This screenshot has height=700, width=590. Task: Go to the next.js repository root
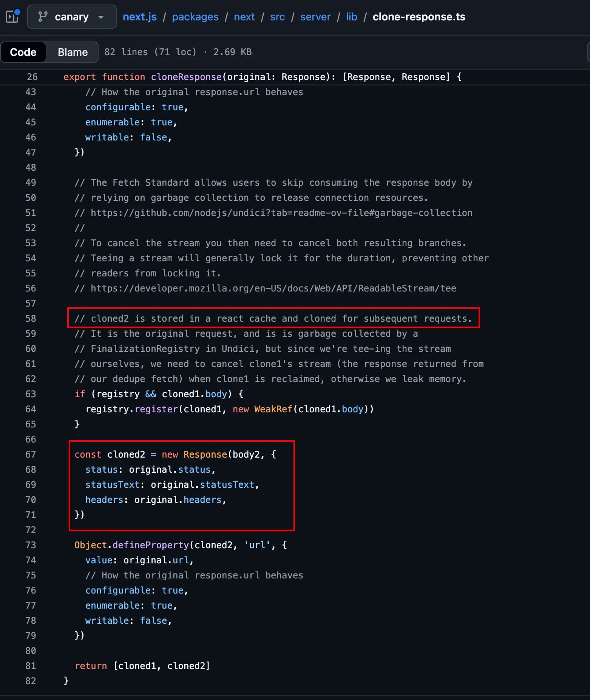tap(139, 17)
